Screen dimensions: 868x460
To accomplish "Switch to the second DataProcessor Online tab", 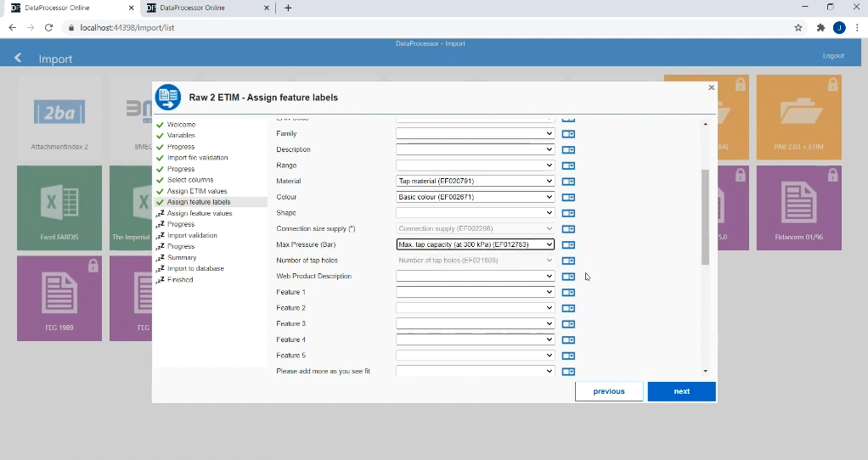I will tap(206, 8).
